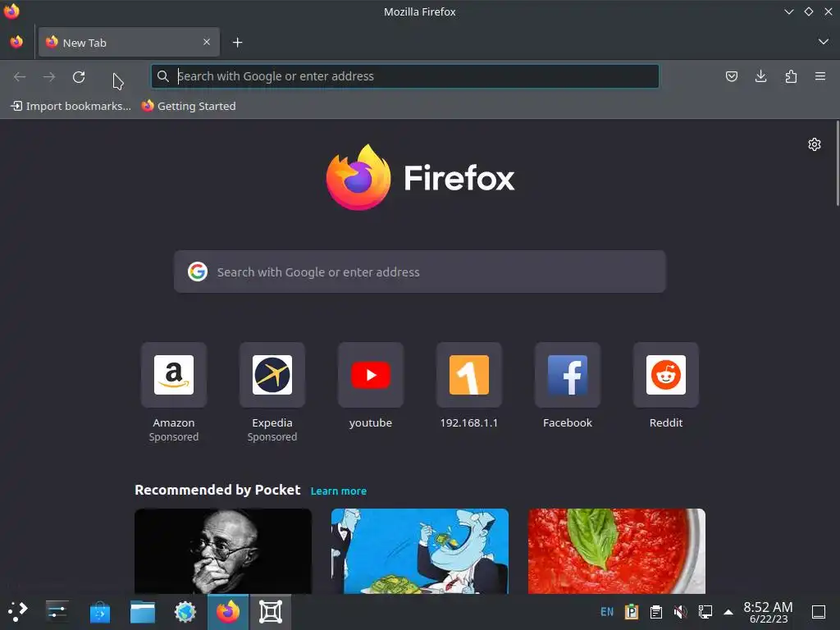This screenshot has height=630, width=840.
Task: Open the Downloads panel
Action: click(760, 76)
